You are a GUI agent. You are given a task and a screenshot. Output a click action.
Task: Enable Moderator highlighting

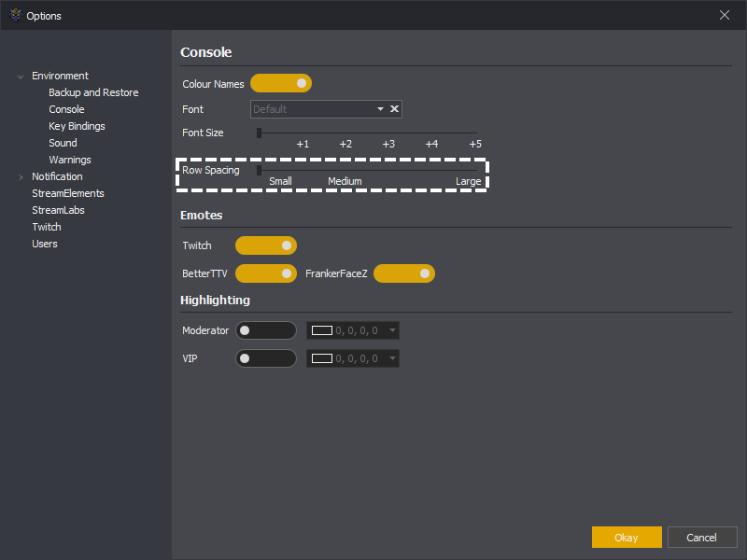coord(266,330)
